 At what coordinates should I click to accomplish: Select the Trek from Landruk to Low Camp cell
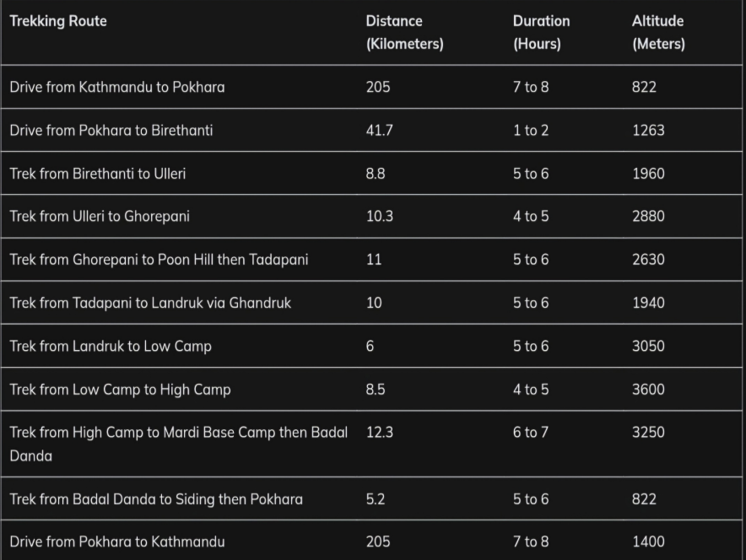111,346
